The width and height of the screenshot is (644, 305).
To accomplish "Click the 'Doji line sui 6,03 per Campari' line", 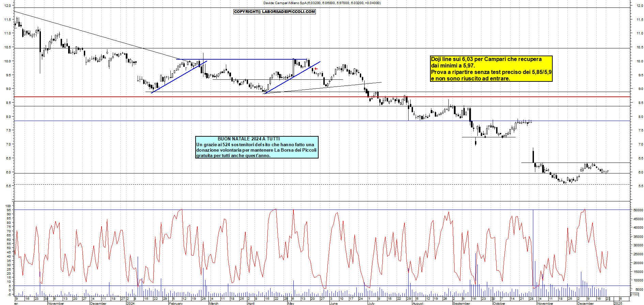I will click(x=486, y=59).
